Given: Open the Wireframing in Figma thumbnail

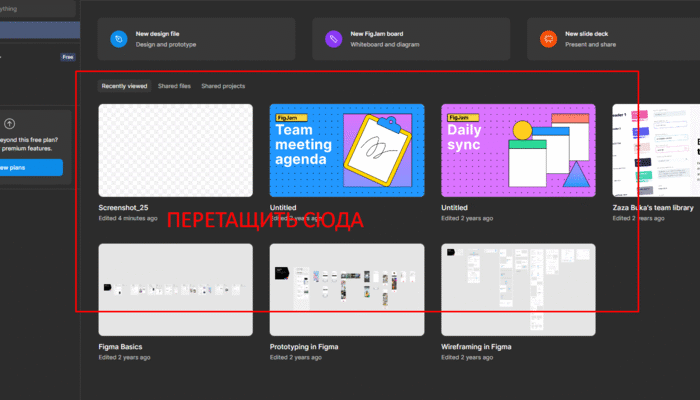Looking at the screenshot, I should (518, 289).
